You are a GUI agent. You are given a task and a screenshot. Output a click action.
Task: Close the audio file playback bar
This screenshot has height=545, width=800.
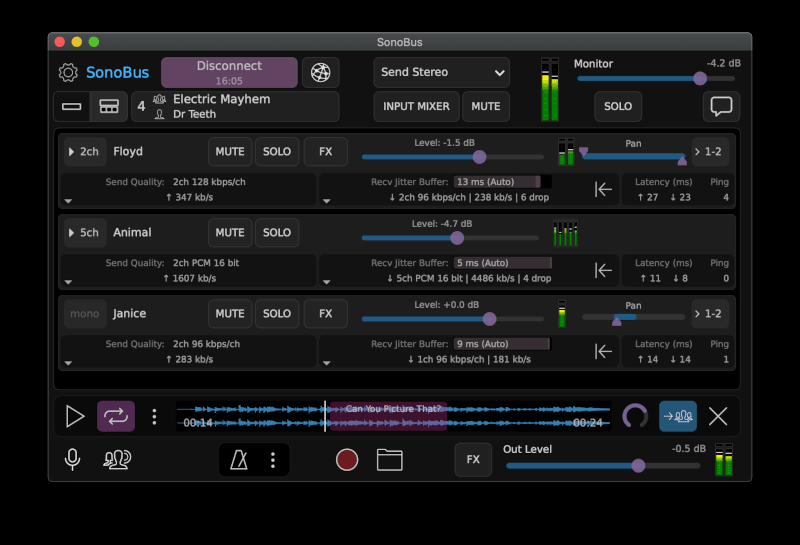tap(718, 417)
